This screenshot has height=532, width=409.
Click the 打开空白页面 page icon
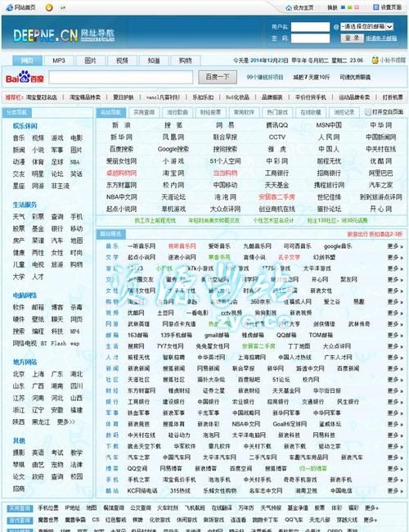pos(367,112)
